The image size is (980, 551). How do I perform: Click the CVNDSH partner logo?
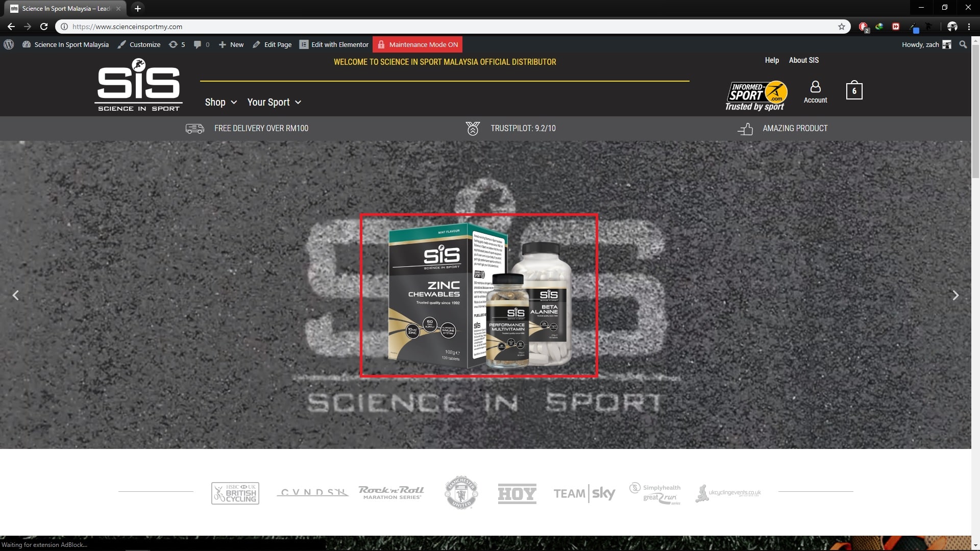click(312, 492)
